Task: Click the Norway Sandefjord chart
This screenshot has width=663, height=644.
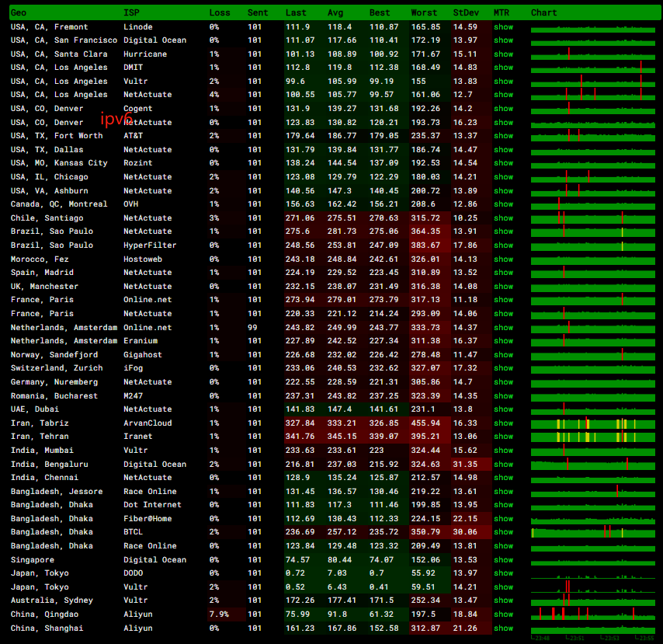Action: 593,354
